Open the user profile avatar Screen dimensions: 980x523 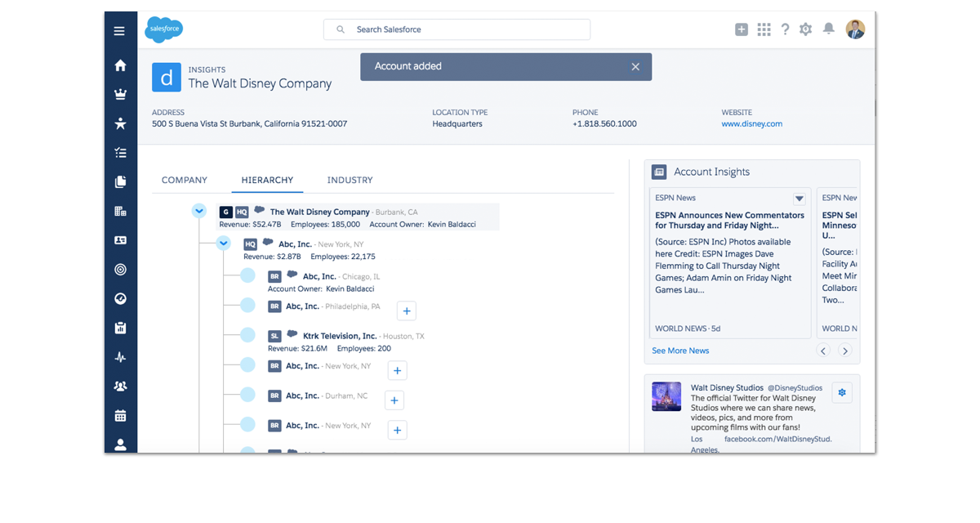coord(855,29)
